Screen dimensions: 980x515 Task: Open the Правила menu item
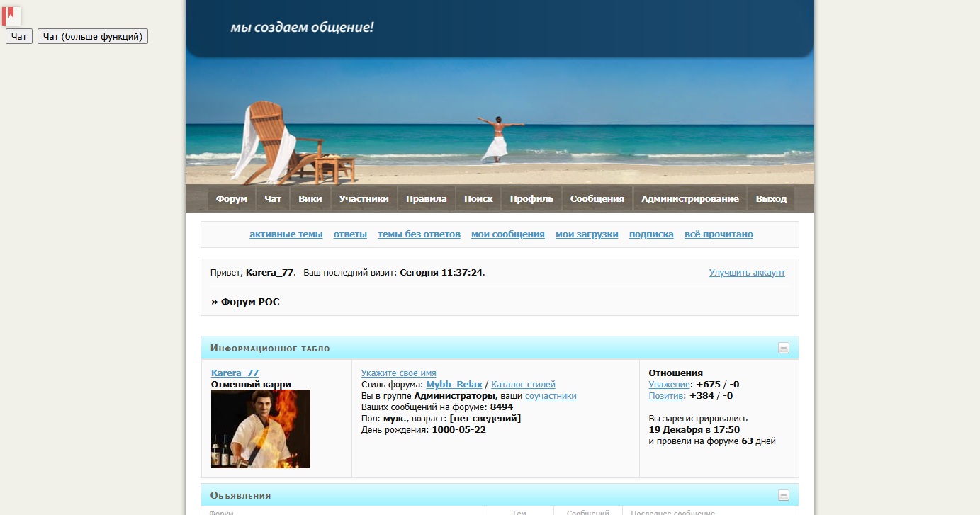(427, 199)
